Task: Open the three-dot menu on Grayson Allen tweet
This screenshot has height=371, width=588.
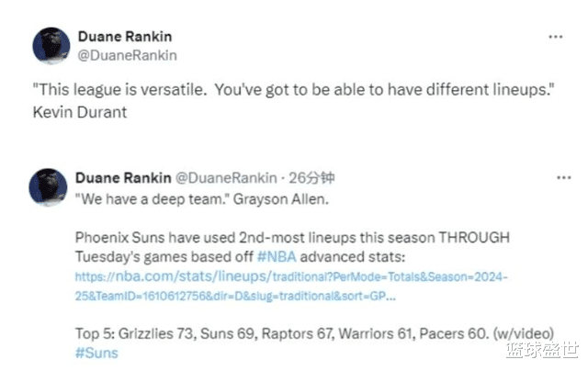Action: 563,177
